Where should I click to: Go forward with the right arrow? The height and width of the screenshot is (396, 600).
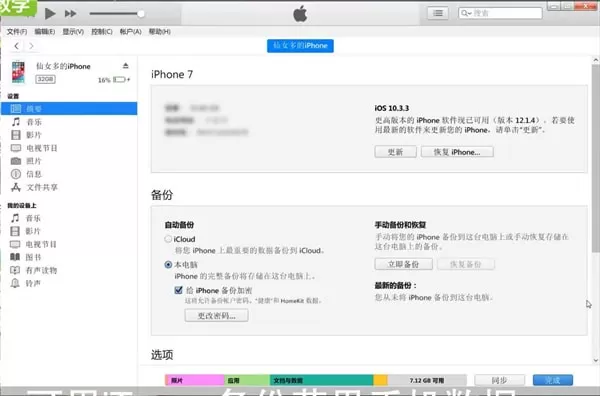(x=31, y=46)
